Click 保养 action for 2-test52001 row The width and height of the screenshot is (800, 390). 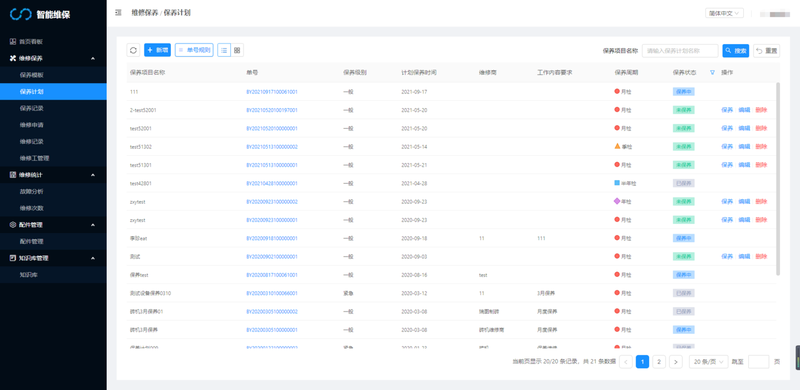(x=727, y=110)
